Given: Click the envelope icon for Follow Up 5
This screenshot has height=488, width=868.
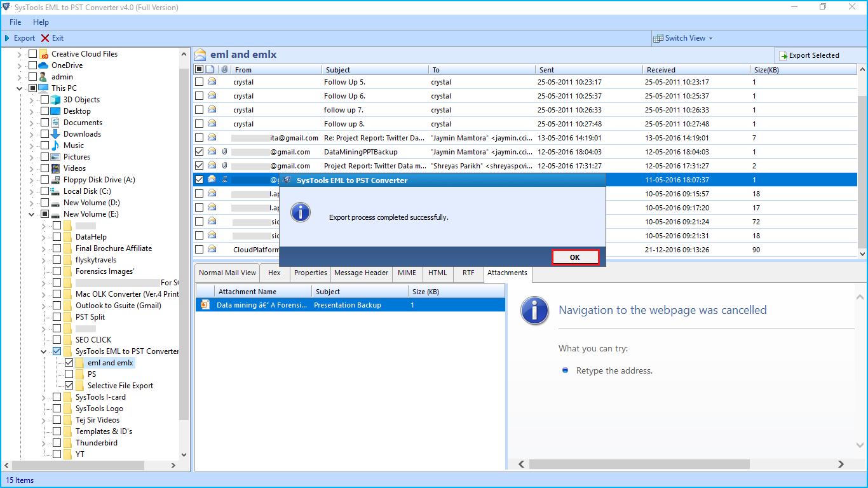Looking at the screenshot, I should point(212,82).
